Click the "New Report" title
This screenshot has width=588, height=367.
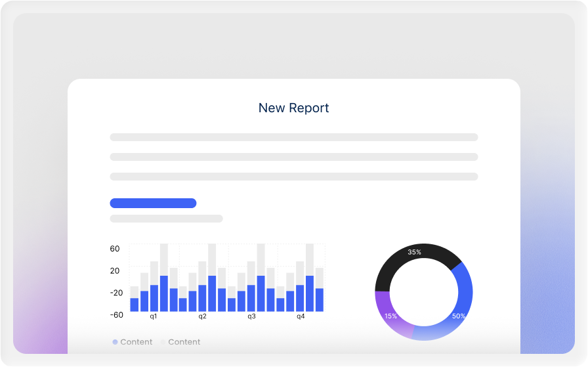[293, 108]
